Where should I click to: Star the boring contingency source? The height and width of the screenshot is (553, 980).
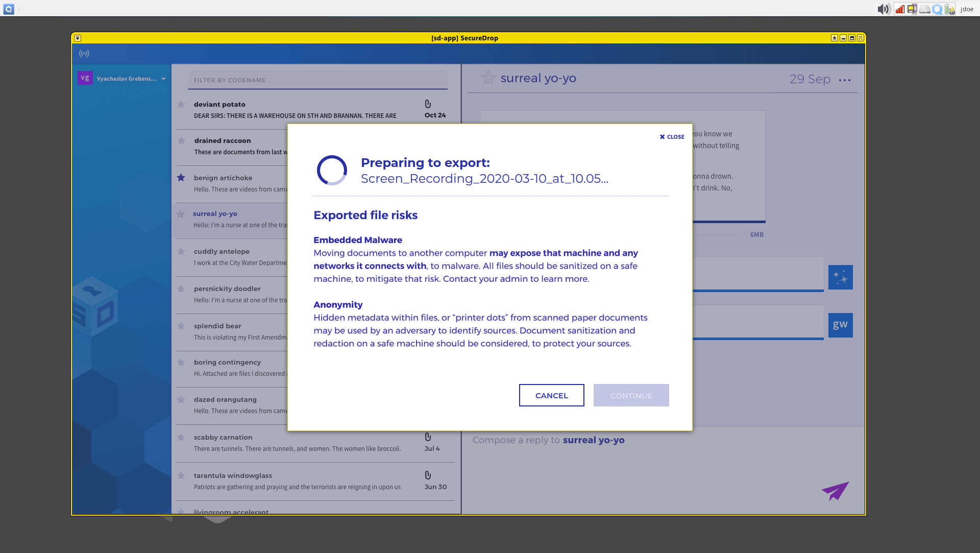[x=181, y=363]
